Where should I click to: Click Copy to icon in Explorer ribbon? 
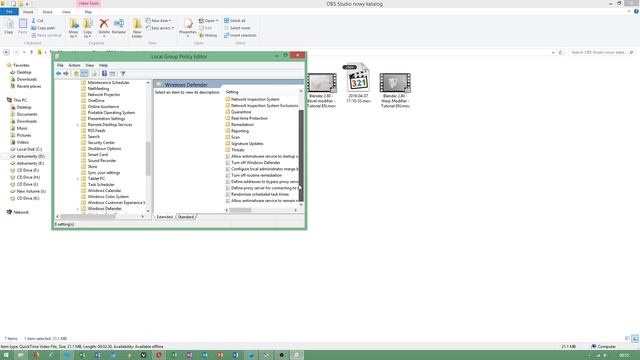[87, 28]
